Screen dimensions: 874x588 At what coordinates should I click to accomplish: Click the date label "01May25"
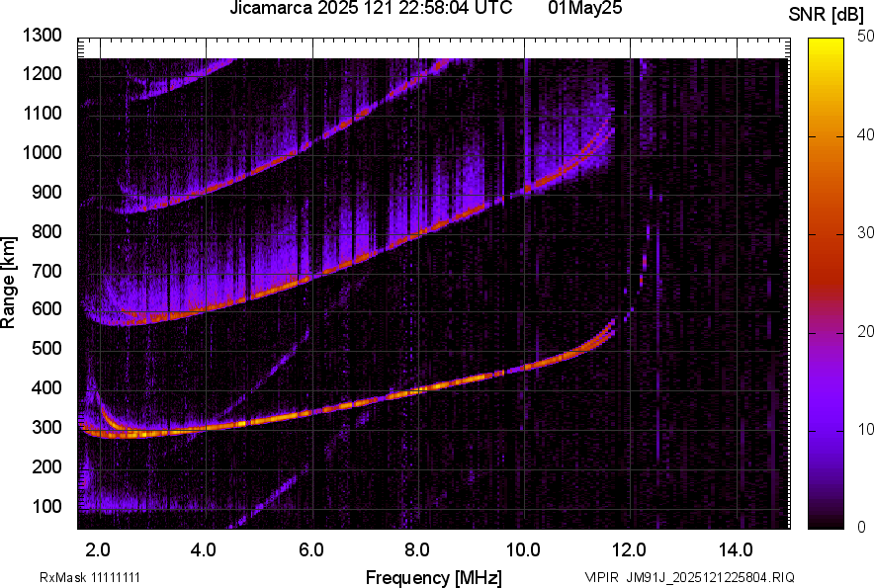tap(584, 8)
